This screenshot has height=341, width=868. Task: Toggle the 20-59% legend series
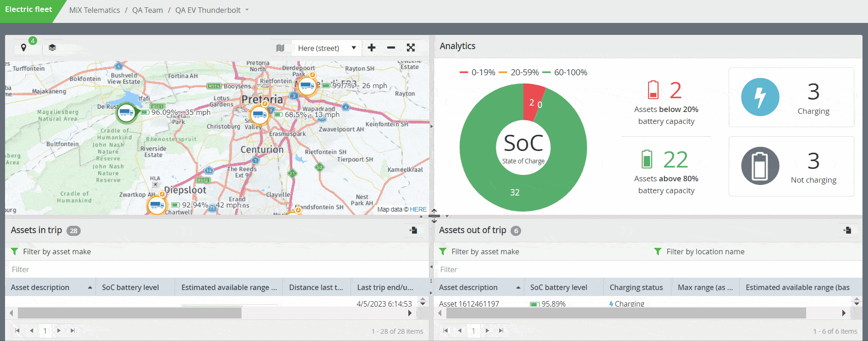(x=519, y=73)
